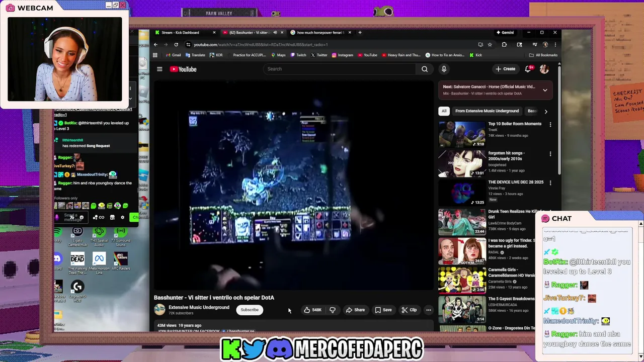Open the emote picker in the Kick chat input

click(x=82, y=217)
